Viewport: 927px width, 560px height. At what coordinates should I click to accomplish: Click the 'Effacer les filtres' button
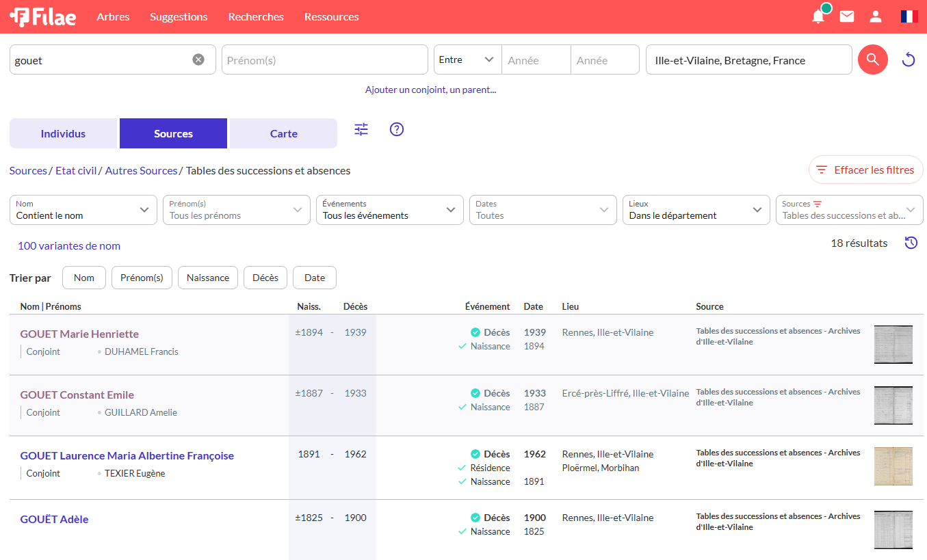coord(865,170)
